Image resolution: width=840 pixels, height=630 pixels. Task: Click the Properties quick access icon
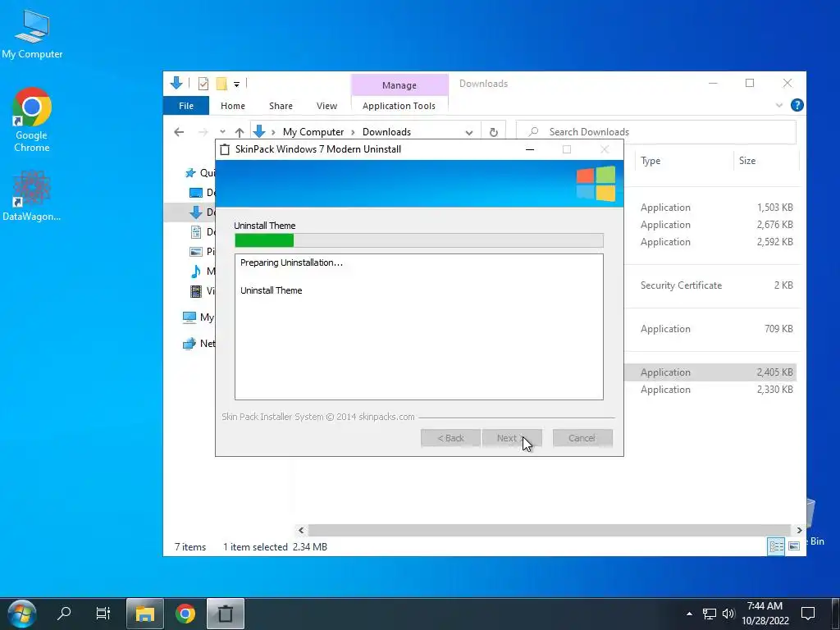pyautogui.click(x=203, y=84)
